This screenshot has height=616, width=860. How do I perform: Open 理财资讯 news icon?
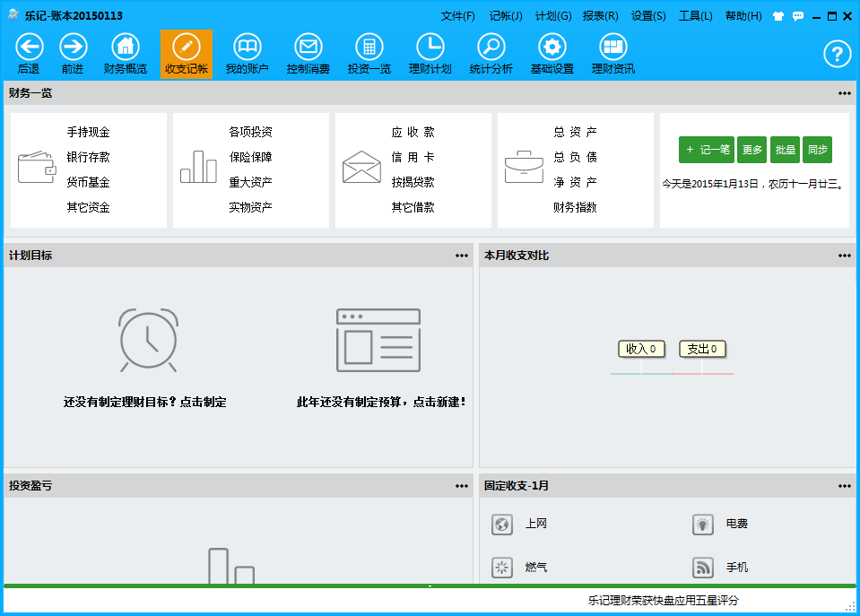(x=612, y=48)
